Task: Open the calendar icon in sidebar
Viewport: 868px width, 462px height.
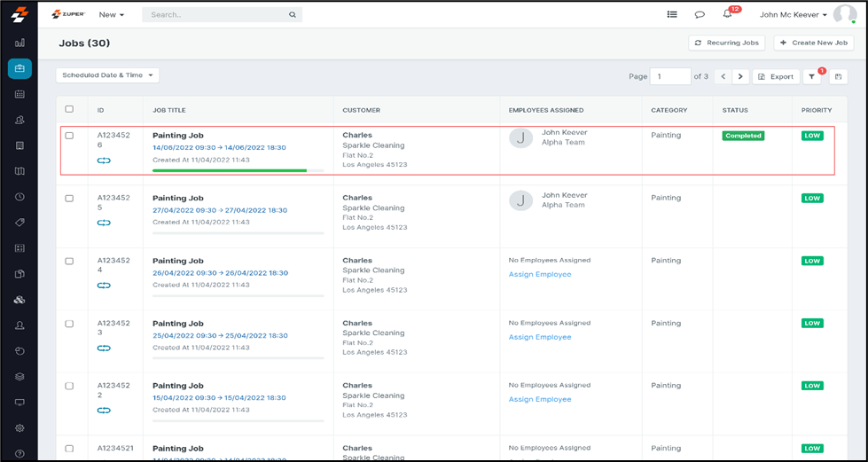Action: (20, 94)
